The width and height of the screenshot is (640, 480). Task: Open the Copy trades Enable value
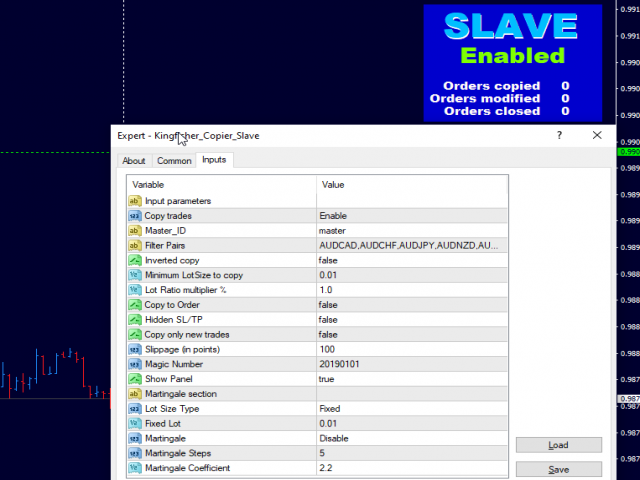412,216
